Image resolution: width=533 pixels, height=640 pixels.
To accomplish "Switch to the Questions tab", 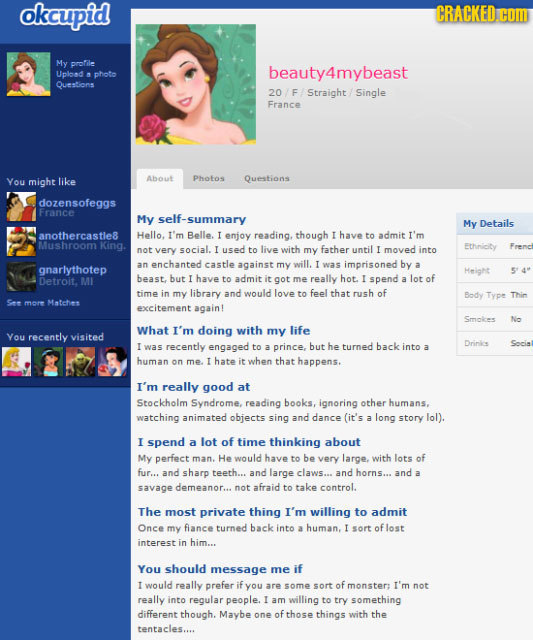I will (x=267, y=178).
